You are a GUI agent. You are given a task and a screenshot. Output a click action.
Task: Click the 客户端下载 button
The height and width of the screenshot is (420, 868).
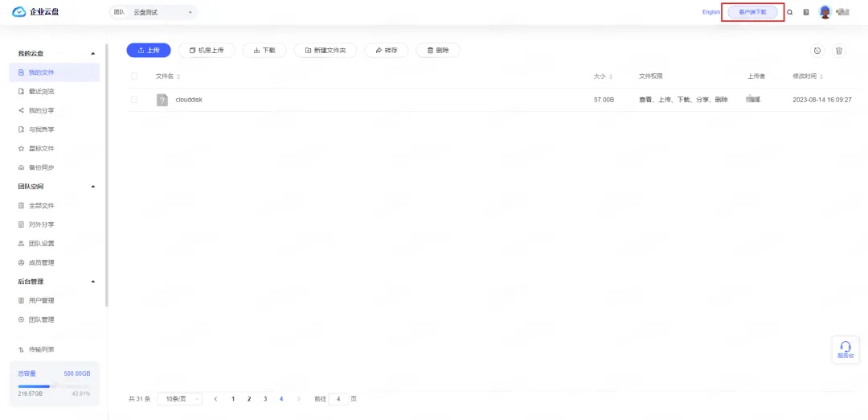753,11
